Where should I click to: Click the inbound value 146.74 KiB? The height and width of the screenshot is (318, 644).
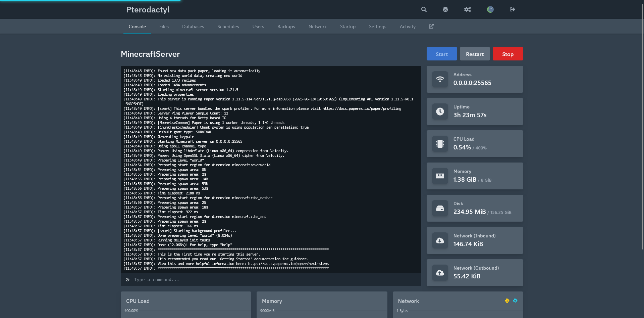(468, 244)
